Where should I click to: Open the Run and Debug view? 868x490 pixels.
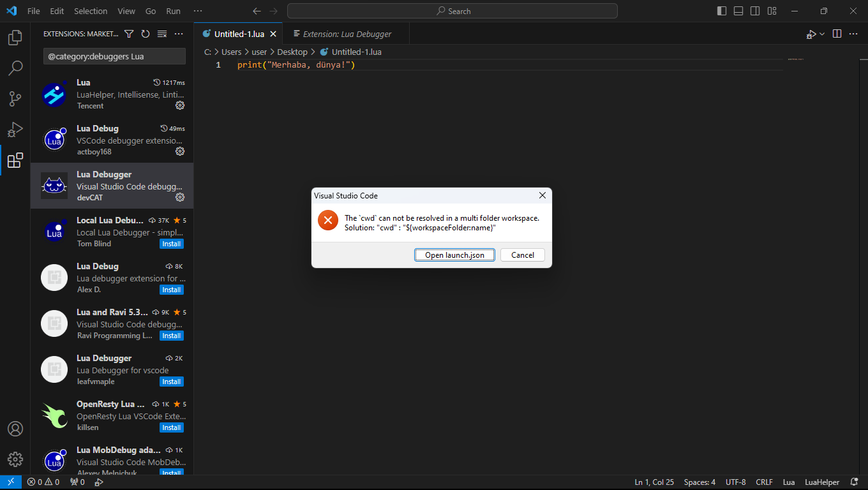click(15, 130)
